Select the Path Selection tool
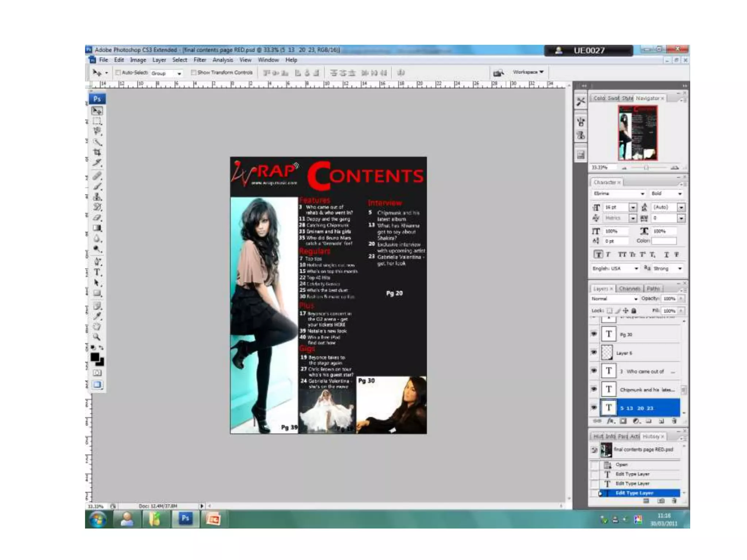Image resolution: width=747 pixels, height=560 pixels. (x=97, y=283)
